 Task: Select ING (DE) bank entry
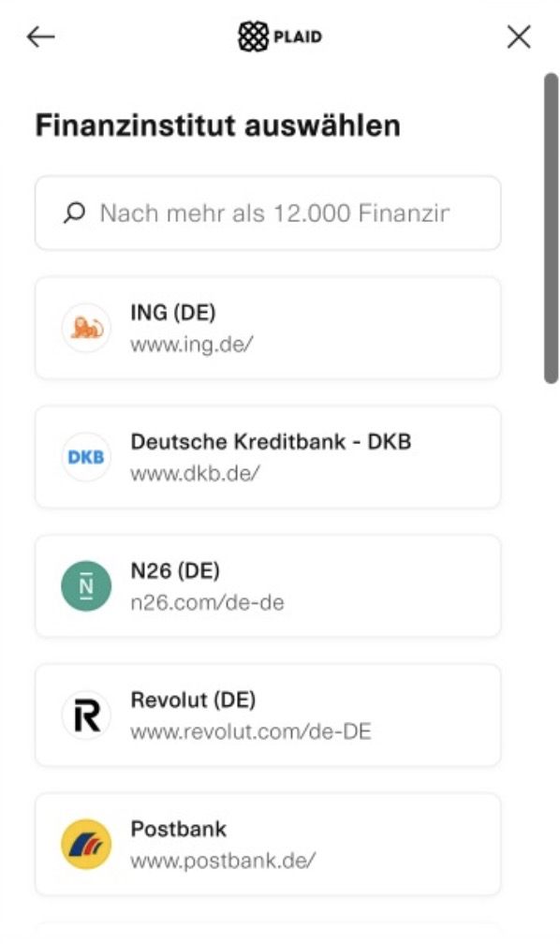(268, 328)
